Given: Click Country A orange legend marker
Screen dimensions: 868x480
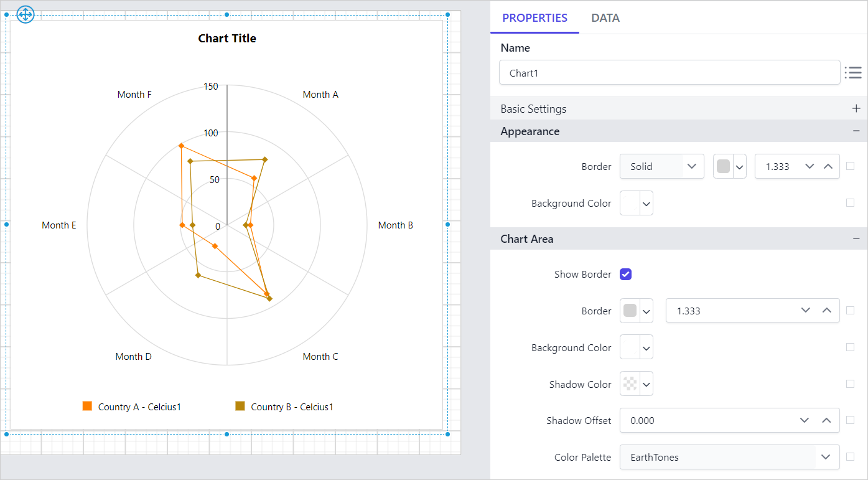Looking at the screenshot, I should click(87, 406).
